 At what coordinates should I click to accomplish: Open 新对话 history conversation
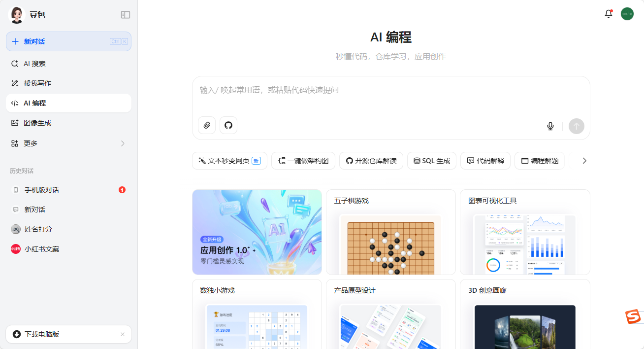coord(68,209)
